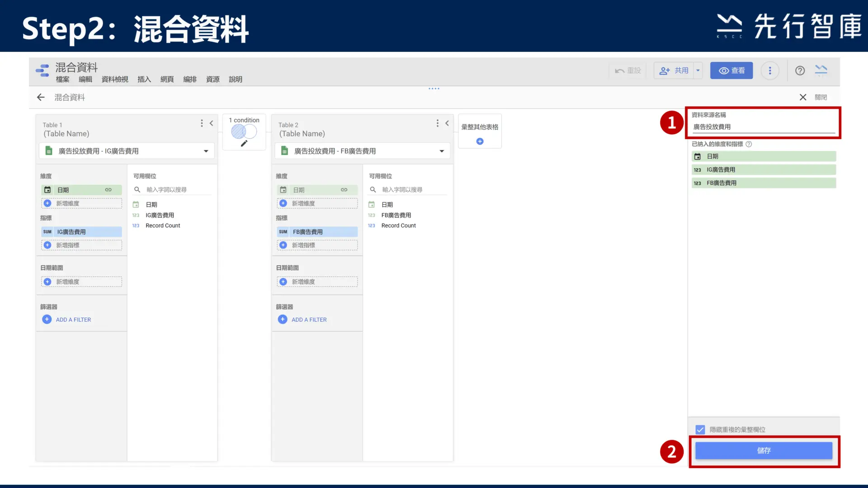Add dimension in Table 1 維度 section
The width and height of the screenshot is (868, 488).
click(x=81, y=203)
